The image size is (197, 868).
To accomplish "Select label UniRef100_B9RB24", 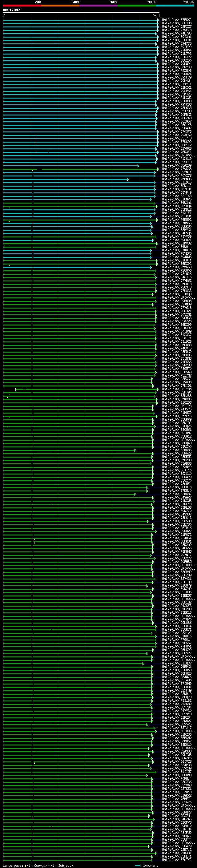I will point(177,74).
